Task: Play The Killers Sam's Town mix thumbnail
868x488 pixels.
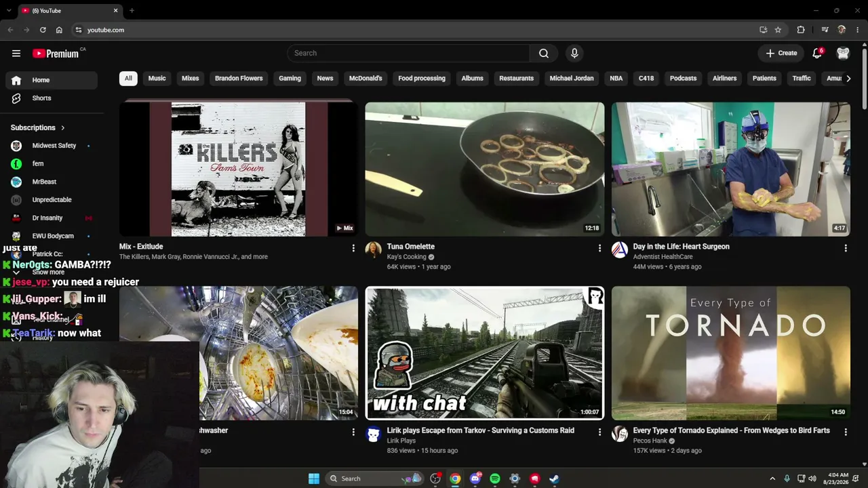Action: (239, 169)
